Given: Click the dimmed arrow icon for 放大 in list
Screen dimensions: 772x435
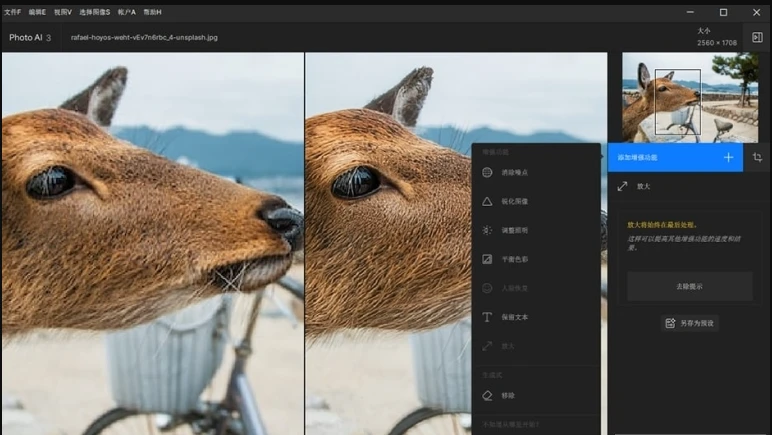Looking at the screenshot, I should click(x=487, y=346).
